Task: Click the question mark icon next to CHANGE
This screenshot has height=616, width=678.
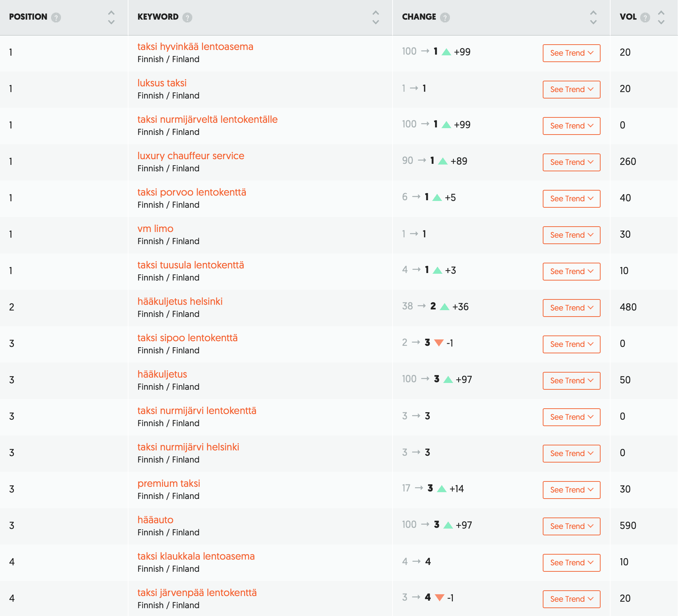Action: 445,17
